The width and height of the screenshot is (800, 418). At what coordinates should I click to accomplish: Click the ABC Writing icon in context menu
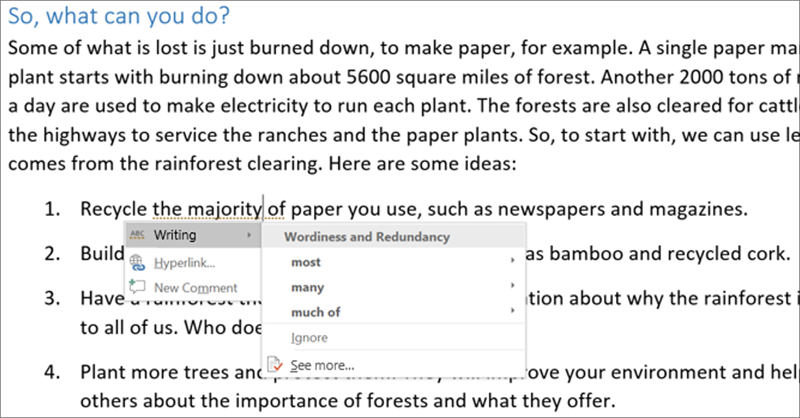click(138, 236)
